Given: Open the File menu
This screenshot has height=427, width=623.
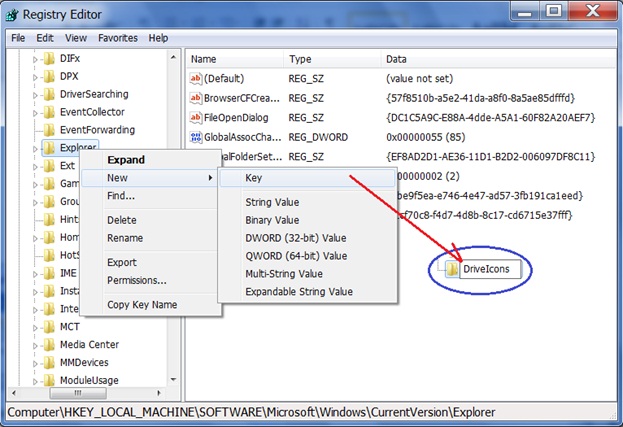Looking at the screenshot, I should pyautogui.click(x=18, y=38).
